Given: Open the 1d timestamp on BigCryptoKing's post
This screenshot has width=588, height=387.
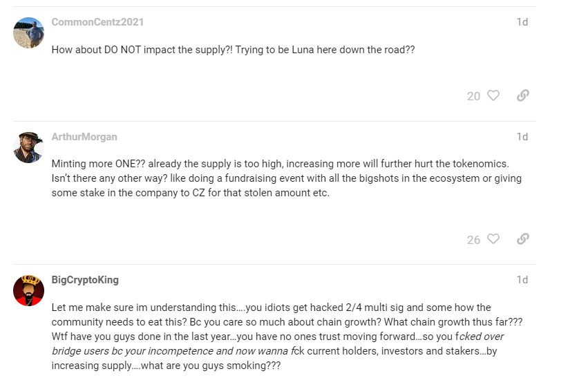Looking at the screenshot, I should click(x=522, y=280).
